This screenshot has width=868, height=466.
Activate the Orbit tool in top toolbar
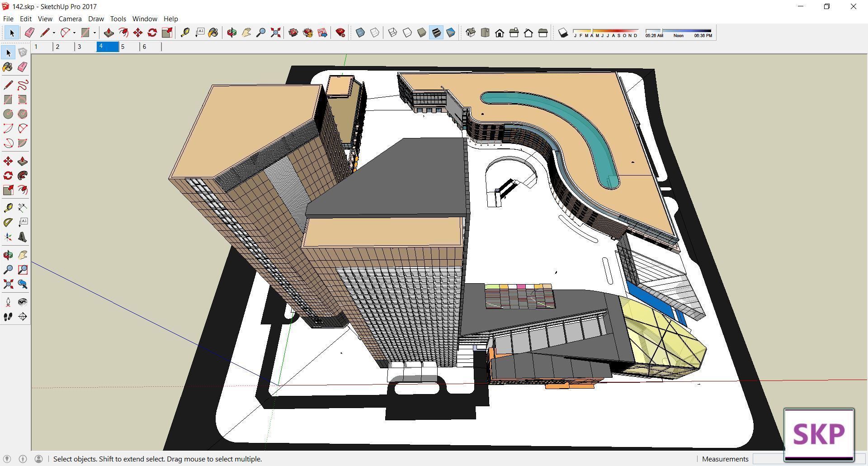pyautogui.click(x=232, y=33)
